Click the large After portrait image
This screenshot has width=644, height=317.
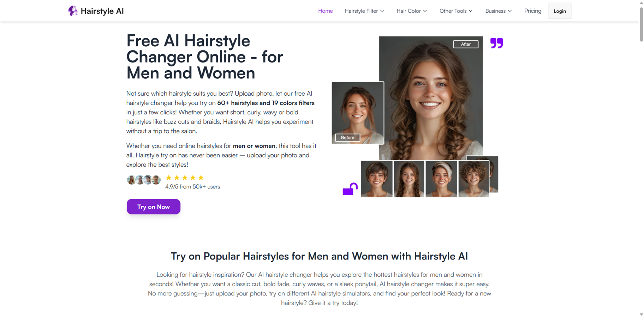coord(431,98)
